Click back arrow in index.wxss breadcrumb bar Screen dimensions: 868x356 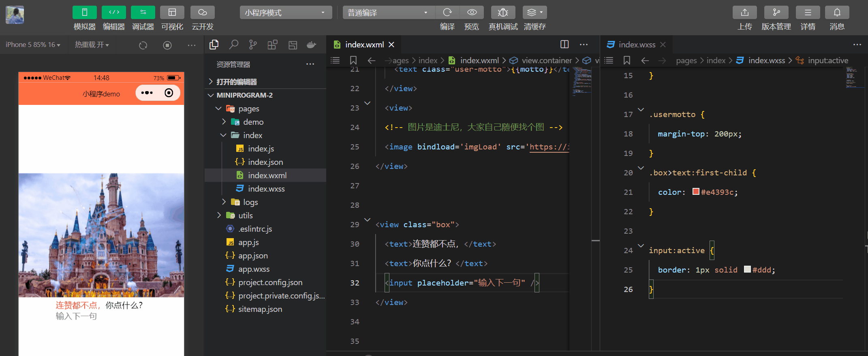[645, 60]
